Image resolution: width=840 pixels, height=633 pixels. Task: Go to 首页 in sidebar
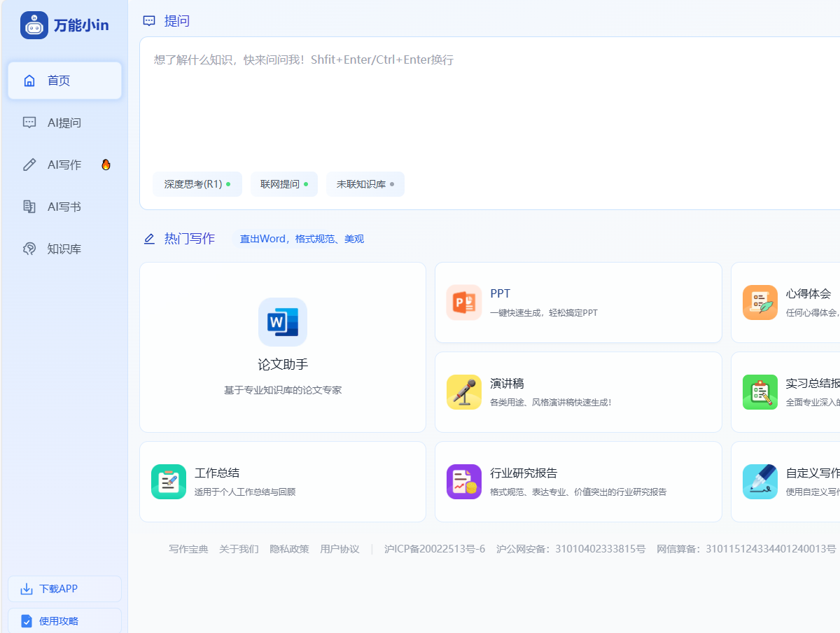pos(64,81)
